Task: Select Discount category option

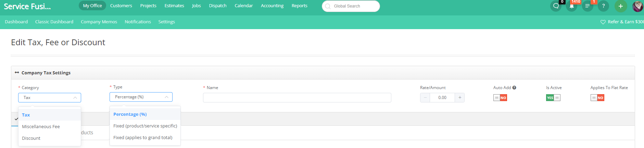Action: tap(50, 138)
